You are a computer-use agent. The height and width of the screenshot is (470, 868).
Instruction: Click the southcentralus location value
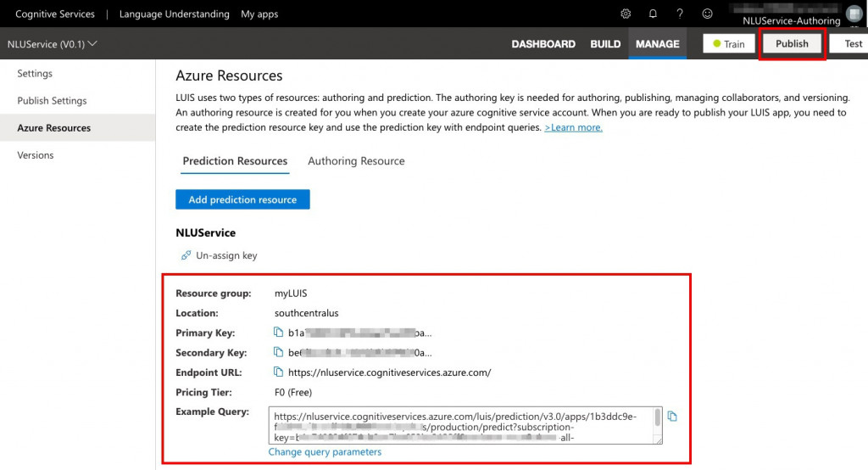pyautogui.click(x=306, y=313)
